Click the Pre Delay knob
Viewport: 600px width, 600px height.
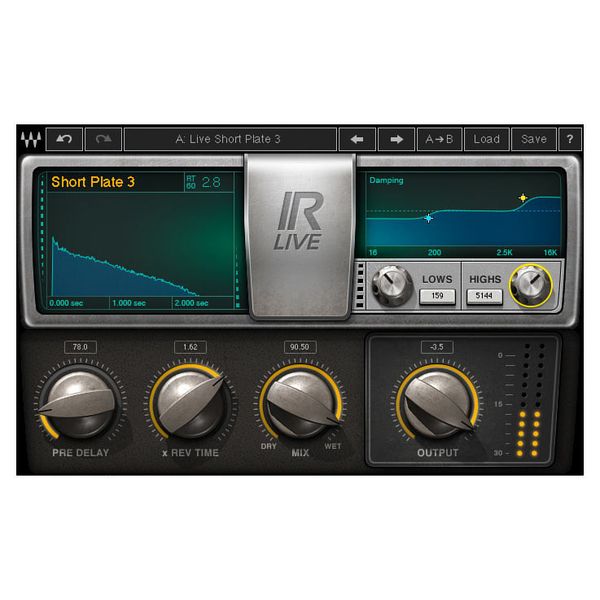point(81,404)
